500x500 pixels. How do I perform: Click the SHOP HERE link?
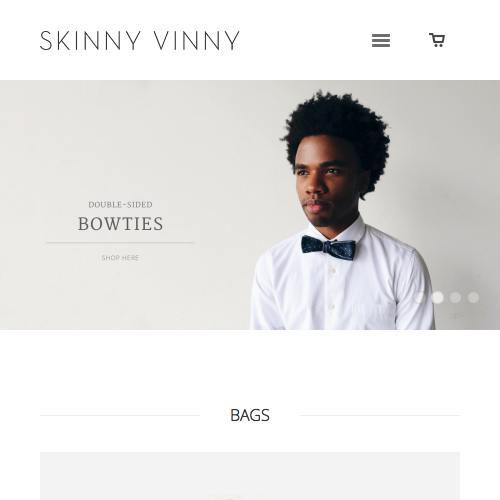[x=120, y=258]
